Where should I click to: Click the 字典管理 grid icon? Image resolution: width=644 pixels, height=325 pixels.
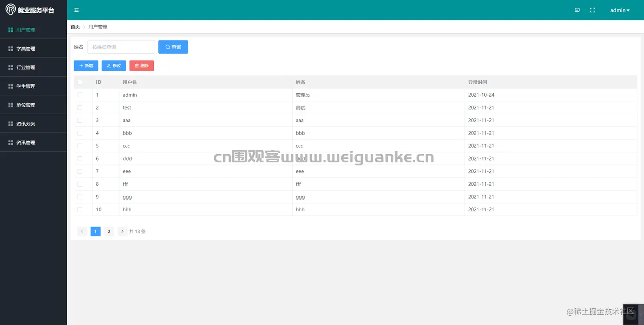click(x=11, y=49)
